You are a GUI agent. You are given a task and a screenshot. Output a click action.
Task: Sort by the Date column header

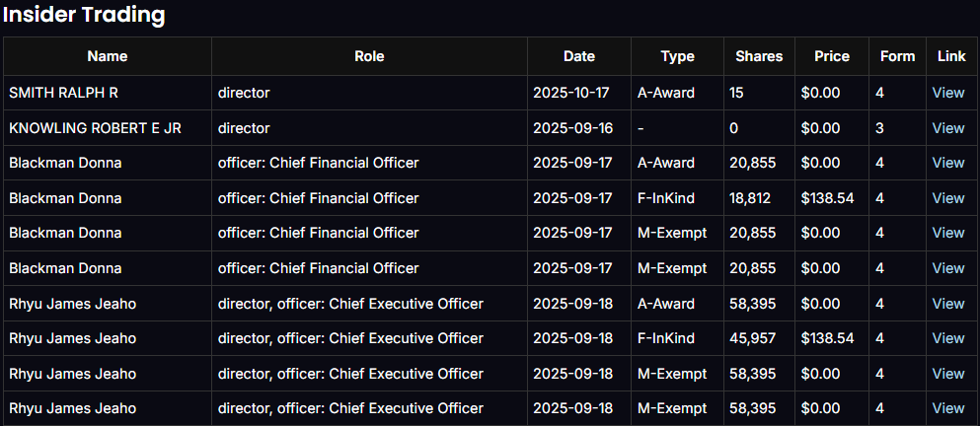579,56
